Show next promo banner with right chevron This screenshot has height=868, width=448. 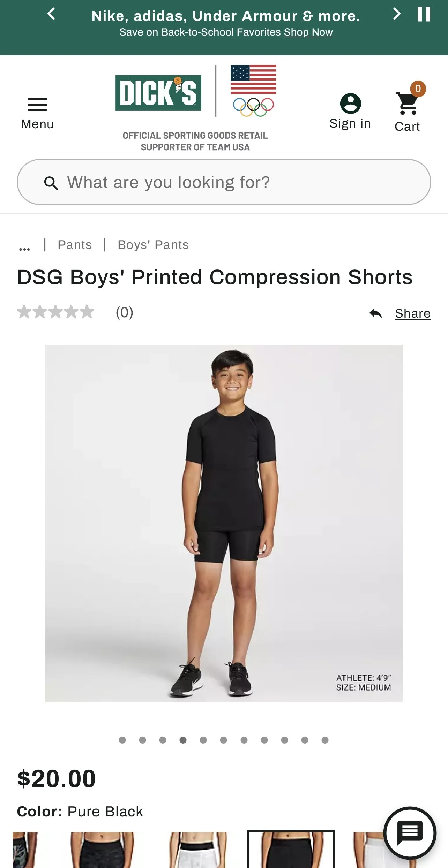pos(397,14)
